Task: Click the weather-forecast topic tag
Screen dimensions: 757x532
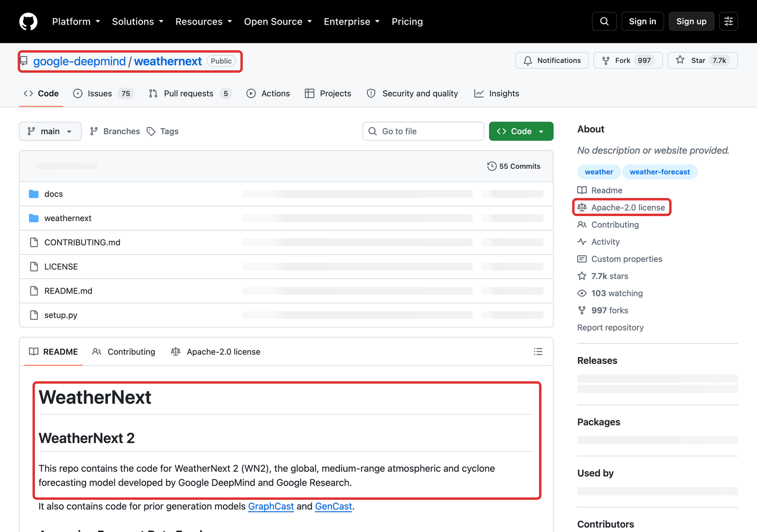Action: [x=660, y=172]
